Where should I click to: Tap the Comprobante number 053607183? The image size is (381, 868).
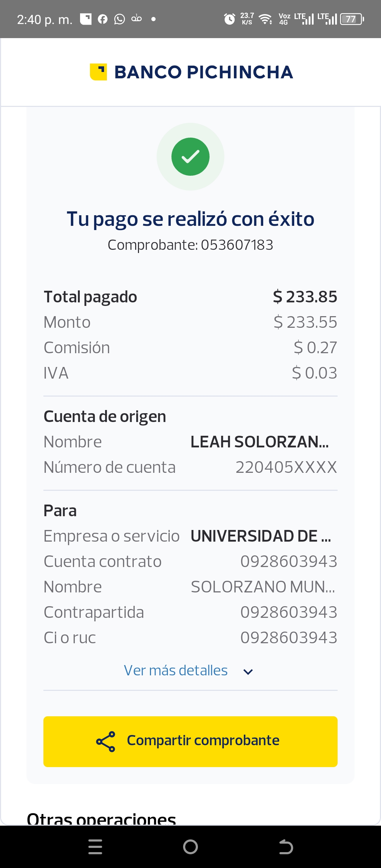point(237,245)
